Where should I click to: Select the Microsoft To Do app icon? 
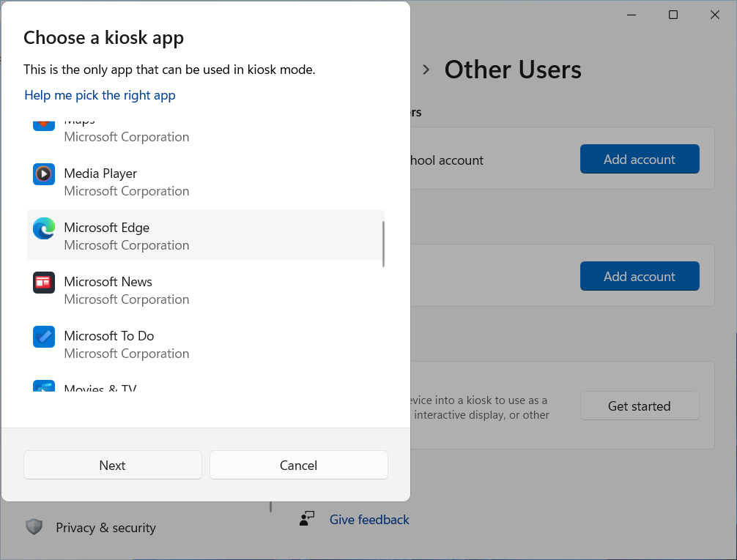(44, 337)
